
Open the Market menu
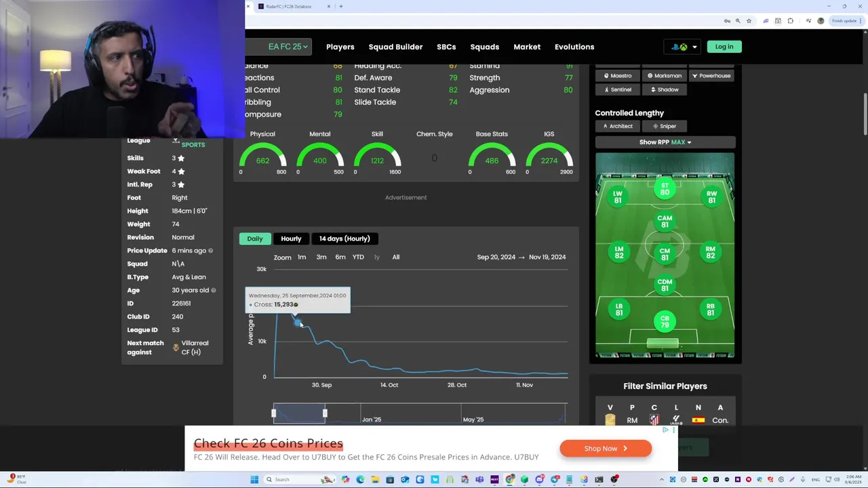pos(527,47)
